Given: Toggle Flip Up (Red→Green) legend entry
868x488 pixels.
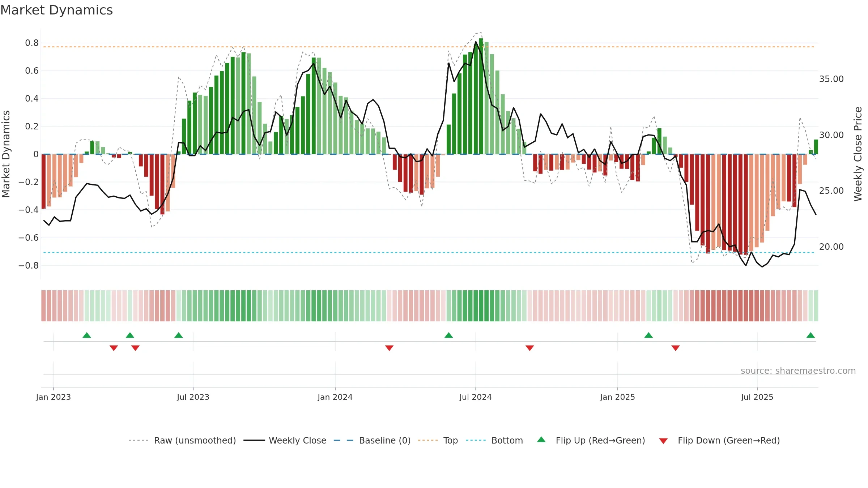Looking at the screenshot, I should tap(591, 440).
